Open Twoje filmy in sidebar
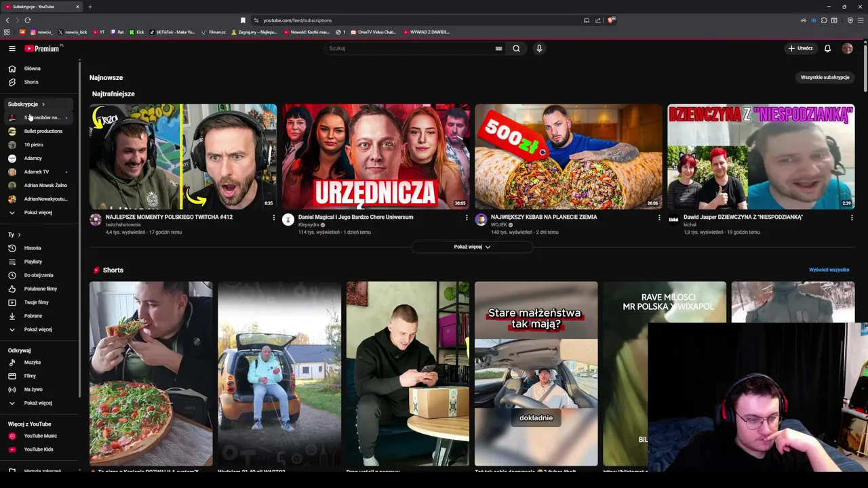 (x=39, y=302)
